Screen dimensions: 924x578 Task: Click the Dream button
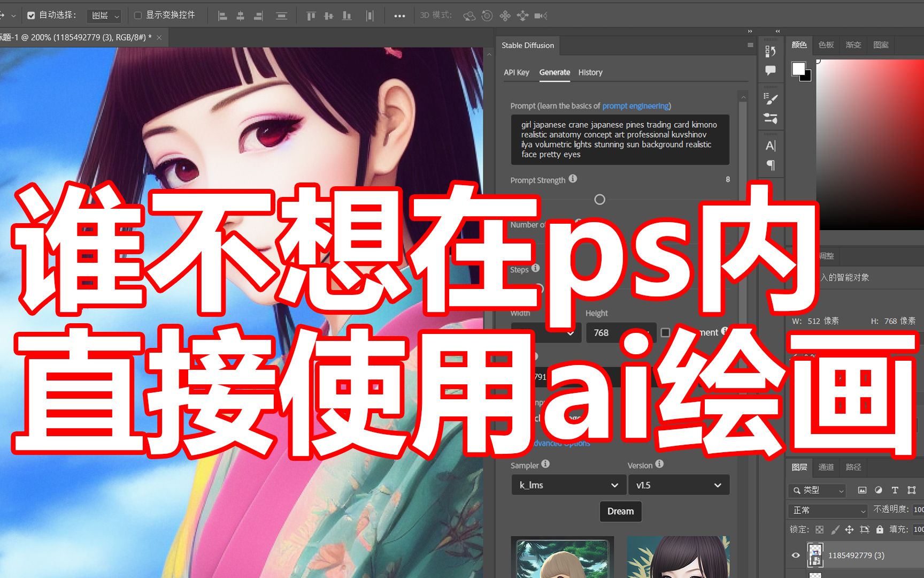click(620, 512)
